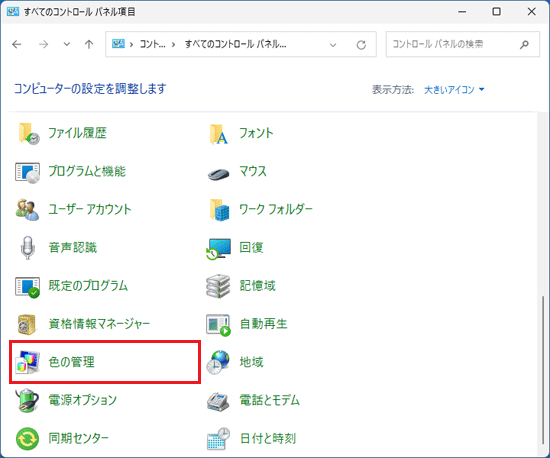Go forward with the right arrow
The height and width of the screenshot is (458, 550).
coord(43,44)
